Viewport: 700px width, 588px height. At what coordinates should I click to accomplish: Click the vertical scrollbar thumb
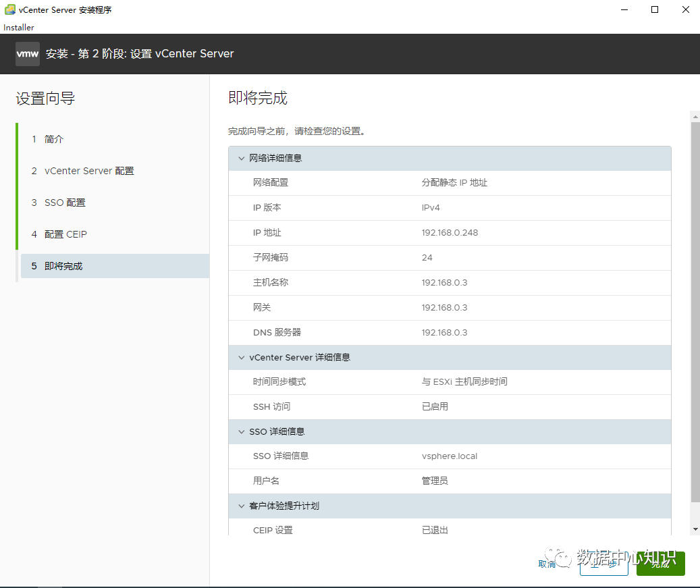coord(695,313)
